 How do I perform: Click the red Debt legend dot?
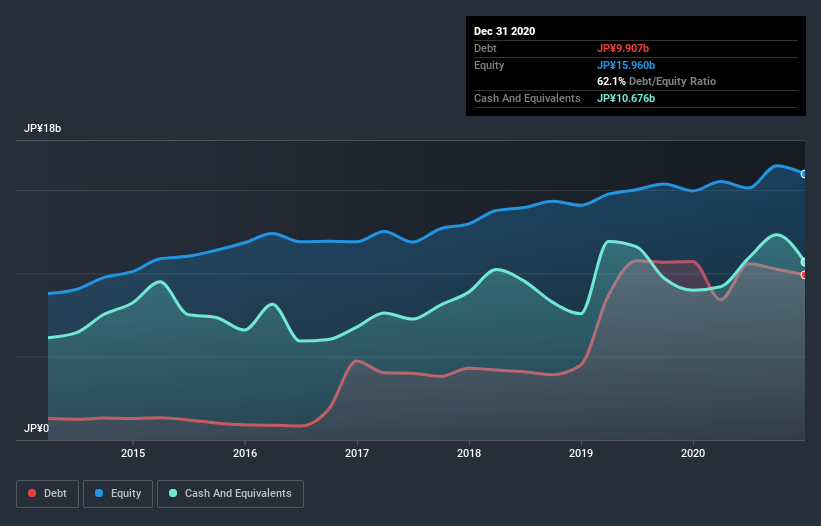(x=32, y=493)
